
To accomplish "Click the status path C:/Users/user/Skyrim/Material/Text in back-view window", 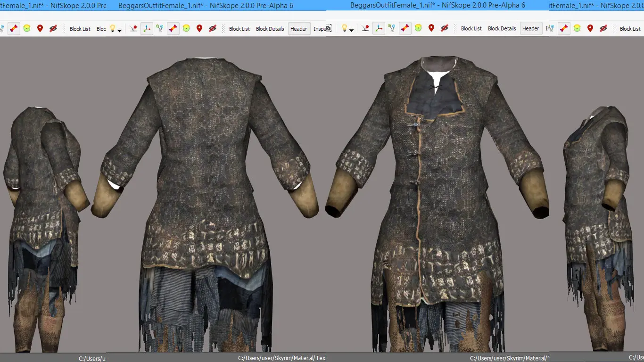I will click(282, 358).
